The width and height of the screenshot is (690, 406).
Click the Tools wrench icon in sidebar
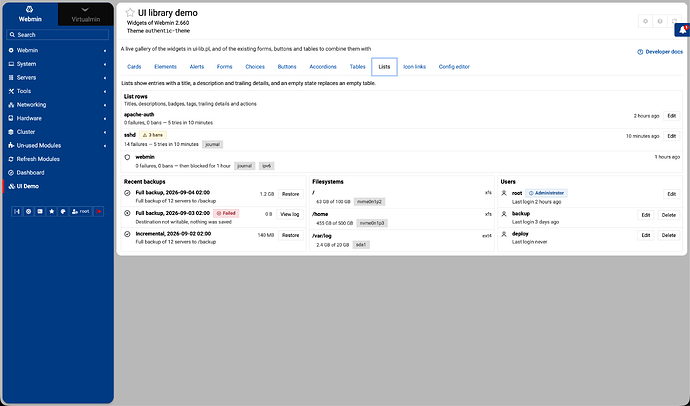[x=11, y=91]
